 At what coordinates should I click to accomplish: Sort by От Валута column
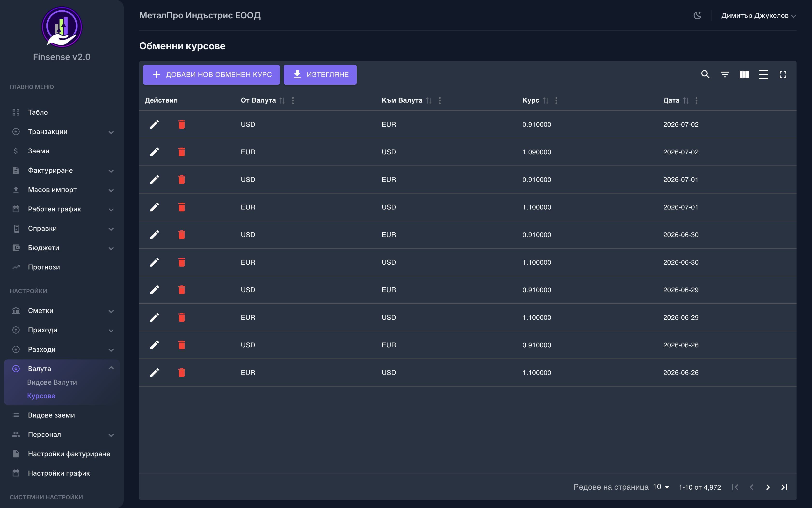282,100
